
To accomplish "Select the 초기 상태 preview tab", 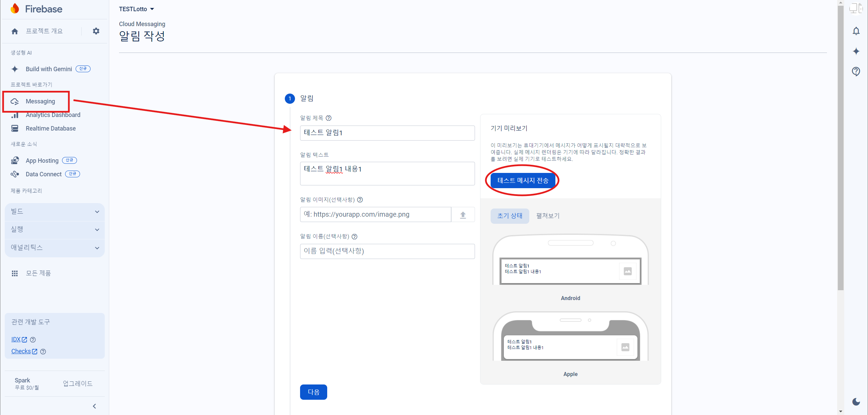I will tap(510, 216).
